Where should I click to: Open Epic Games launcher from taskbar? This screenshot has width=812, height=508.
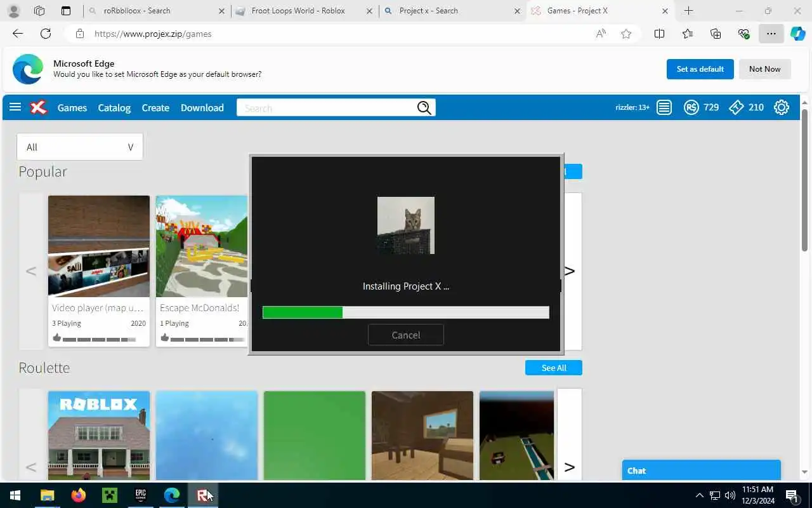[140, 495]
